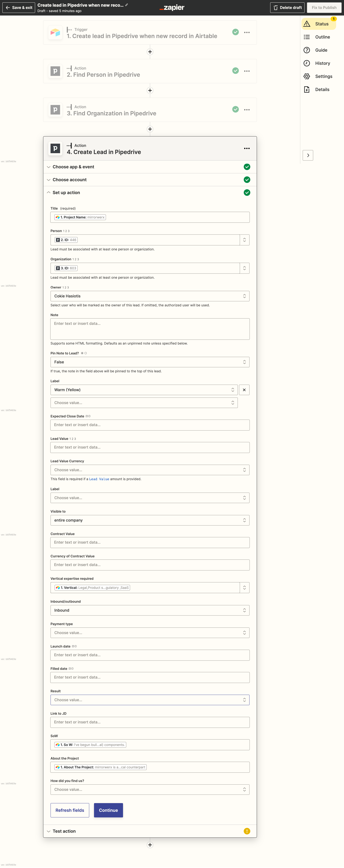Open the Settings panel
344x868 pixels.
(318, 76)
